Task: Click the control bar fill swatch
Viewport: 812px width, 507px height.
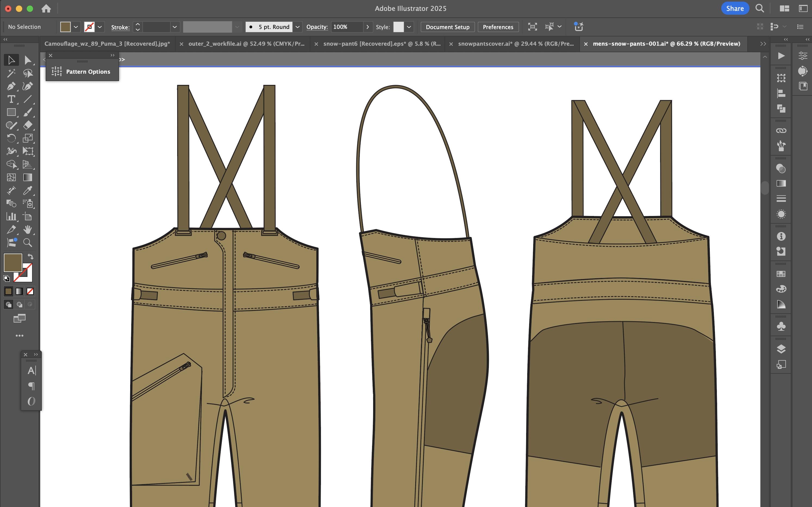Action: [x=65, y=27]
